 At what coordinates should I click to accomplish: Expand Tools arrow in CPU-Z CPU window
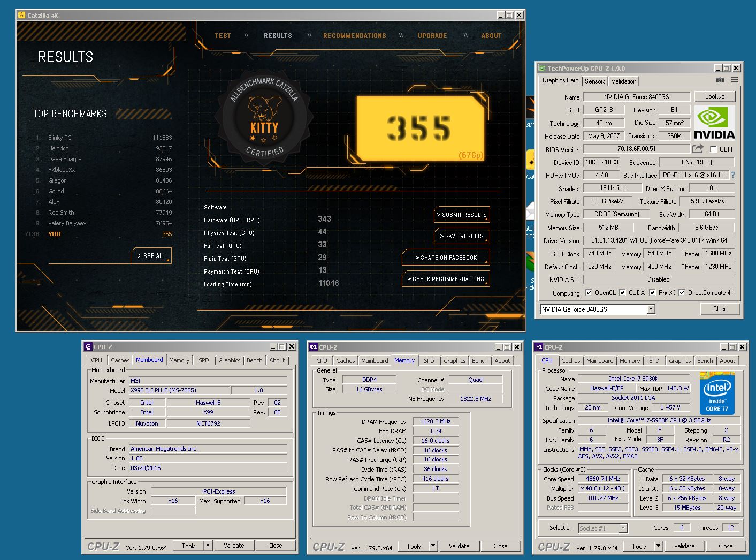point(659,546)
